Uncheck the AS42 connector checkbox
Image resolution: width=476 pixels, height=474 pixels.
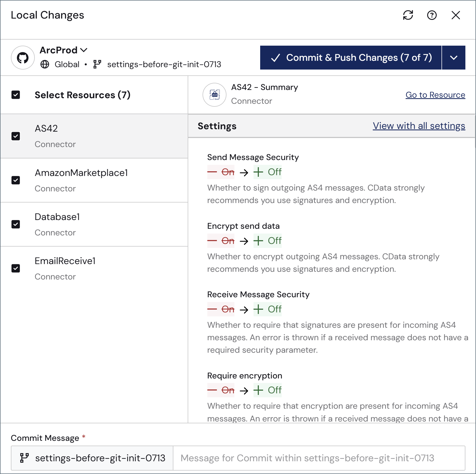(x=16, y=136)
